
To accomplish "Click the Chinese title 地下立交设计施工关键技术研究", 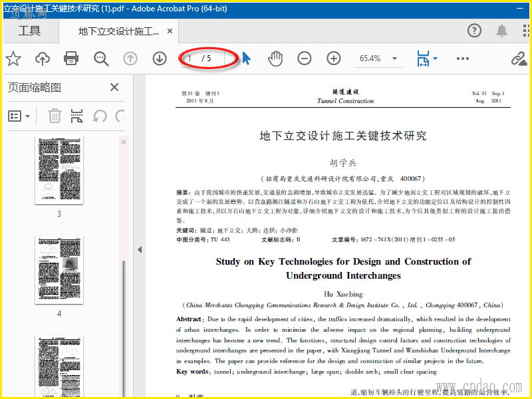I will (x=343, y=136).
